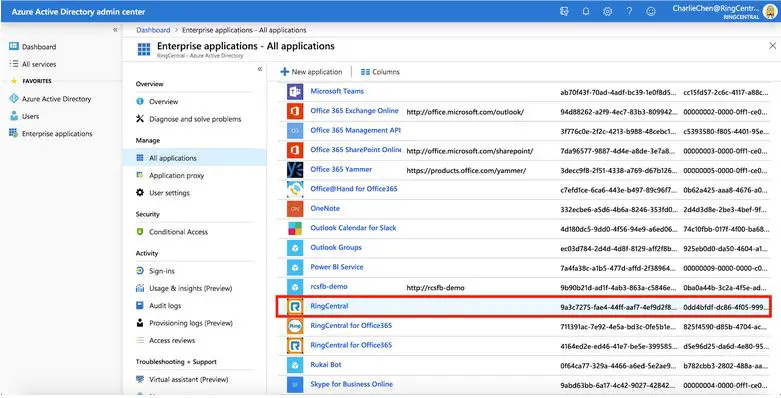The image size is (781, 398).
Task: Click Office 365 SharePoint Online app icon
Action: click(295, 150)
